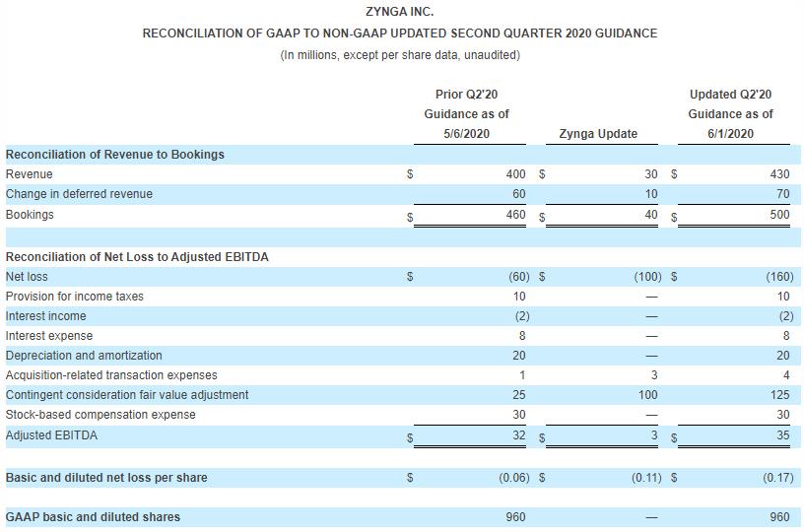This screenshot has width=804, height=532.
Task: Click the Bookings row label
Action: coord(30,215)
